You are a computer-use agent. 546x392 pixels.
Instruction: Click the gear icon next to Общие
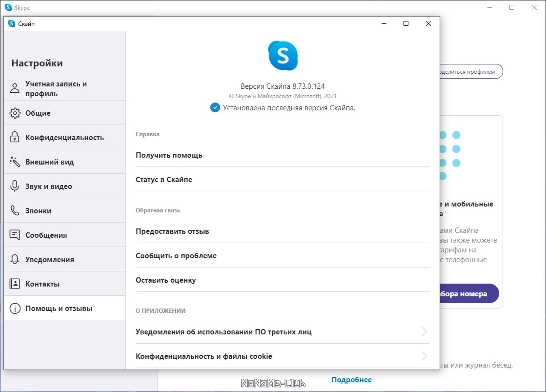pos(15,113)
